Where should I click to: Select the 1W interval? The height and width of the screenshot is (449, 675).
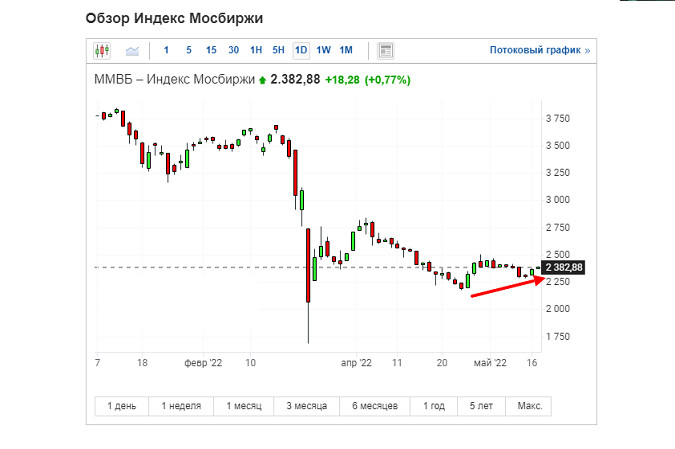[x=323, y=50]
